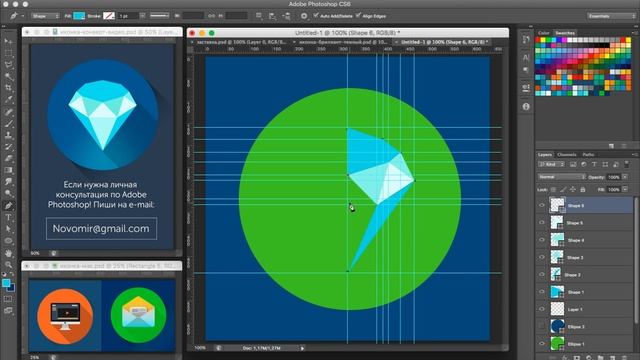640x360 pixels.
Task: Switch to the Paths tab
Action: pos(588,154)
